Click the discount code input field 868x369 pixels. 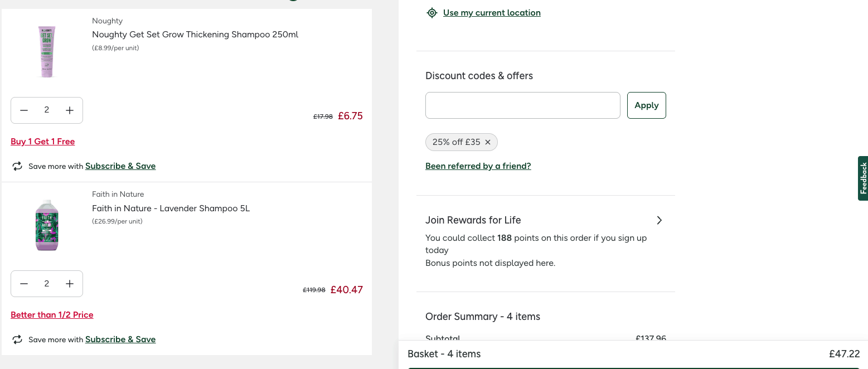522,105
